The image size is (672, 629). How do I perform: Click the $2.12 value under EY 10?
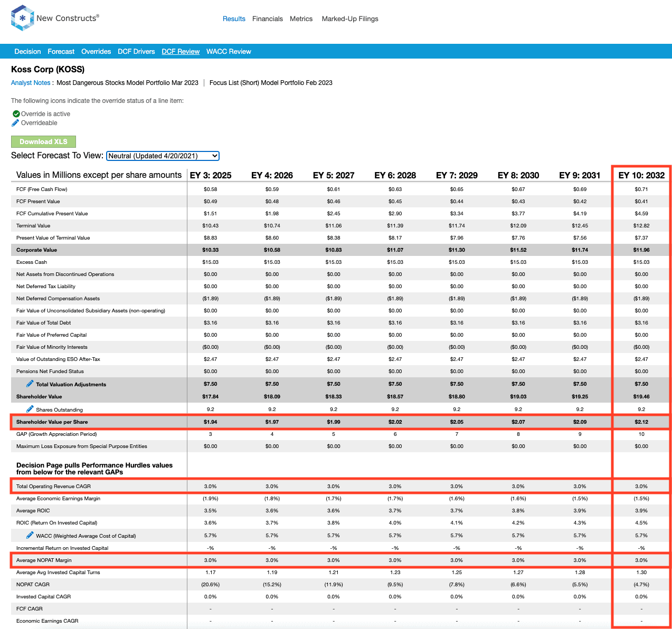pyautogui.click(x=641, y=422)
